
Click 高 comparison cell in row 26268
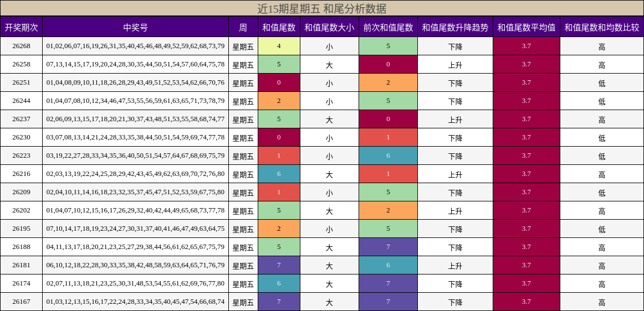pos(602,46)
